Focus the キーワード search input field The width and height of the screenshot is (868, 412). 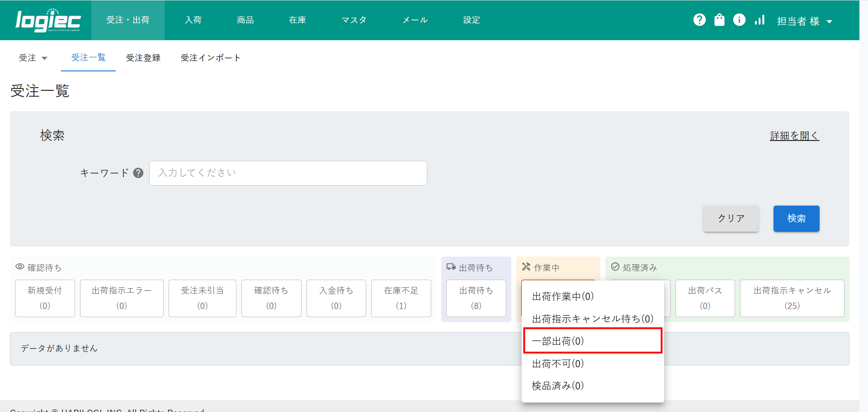tap(288, 173)
